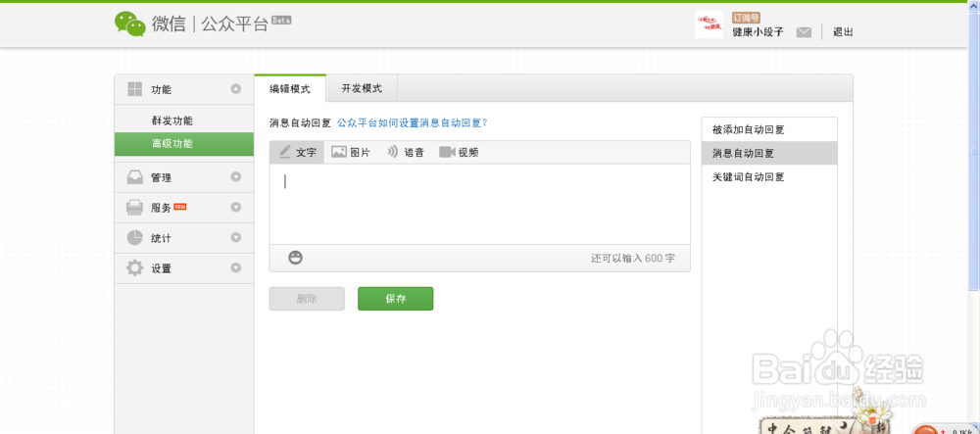Click the 管理 inbox icon
This screenshot has width=980, height=434.
[135, 177]
